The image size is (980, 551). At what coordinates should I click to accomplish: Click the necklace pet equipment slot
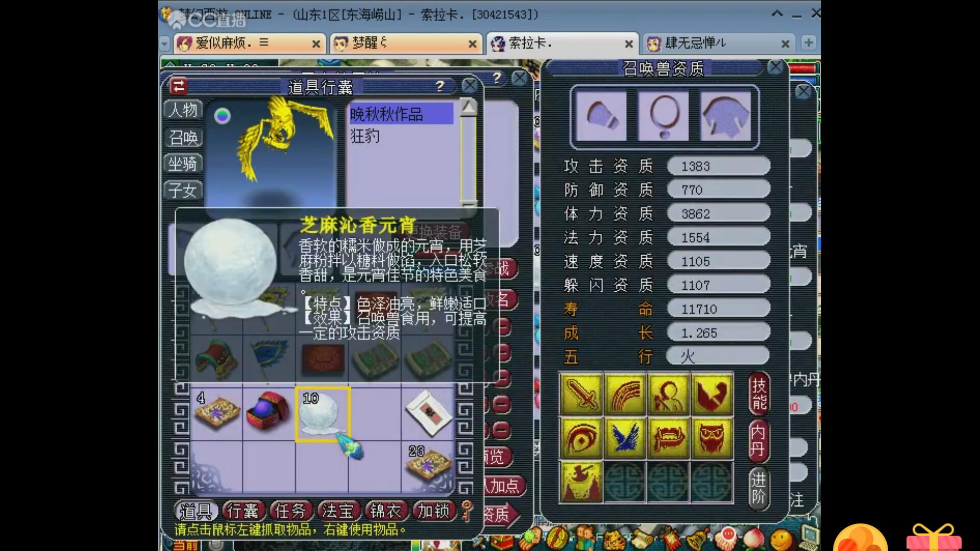(x=664, y=116)
